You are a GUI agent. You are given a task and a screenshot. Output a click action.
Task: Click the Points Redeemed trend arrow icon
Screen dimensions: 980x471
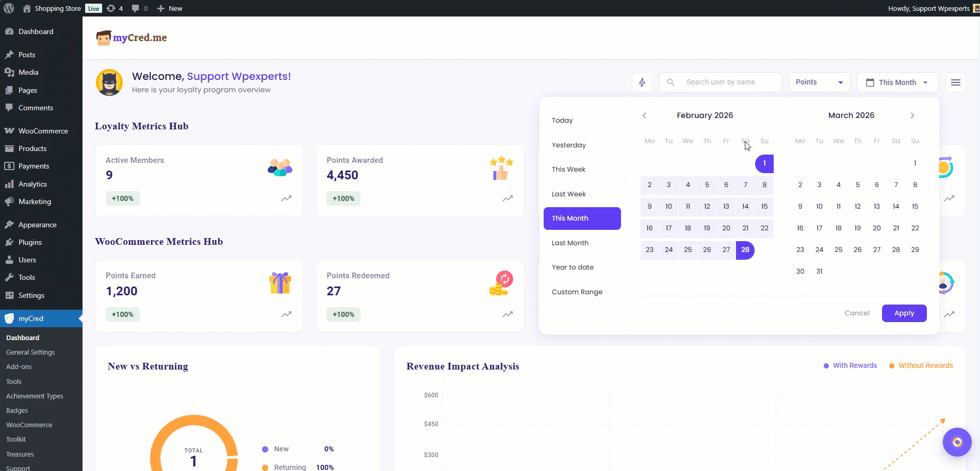click(508, 314)
